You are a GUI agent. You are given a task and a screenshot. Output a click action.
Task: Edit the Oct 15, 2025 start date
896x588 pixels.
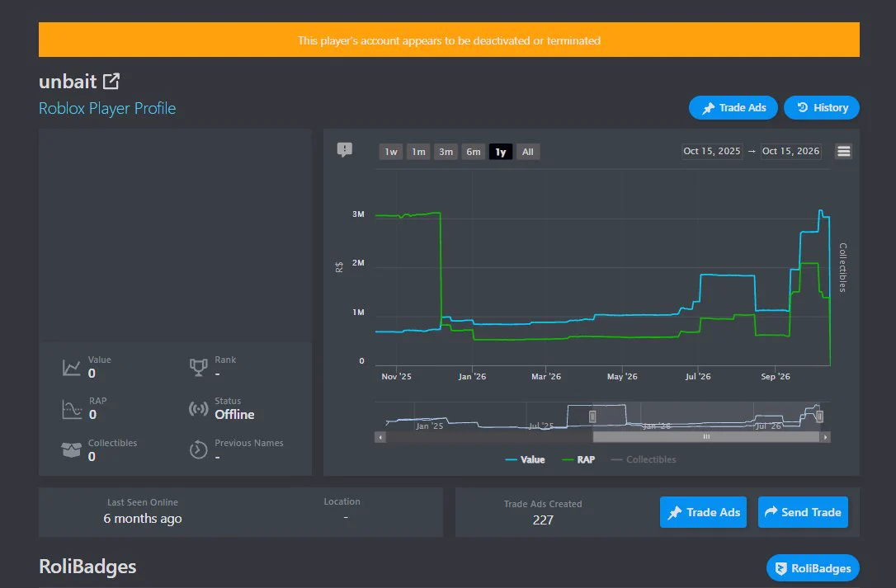click(712, 152)
